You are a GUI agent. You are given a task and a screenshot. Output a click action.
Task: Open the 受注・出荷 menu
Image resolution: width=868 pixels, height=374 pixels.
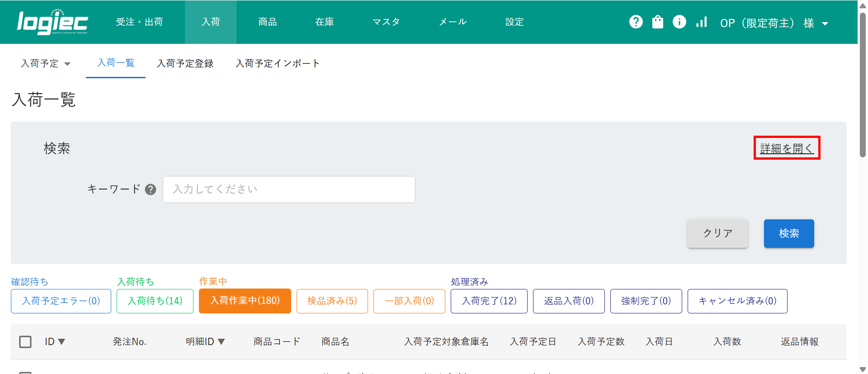point(139,22)
